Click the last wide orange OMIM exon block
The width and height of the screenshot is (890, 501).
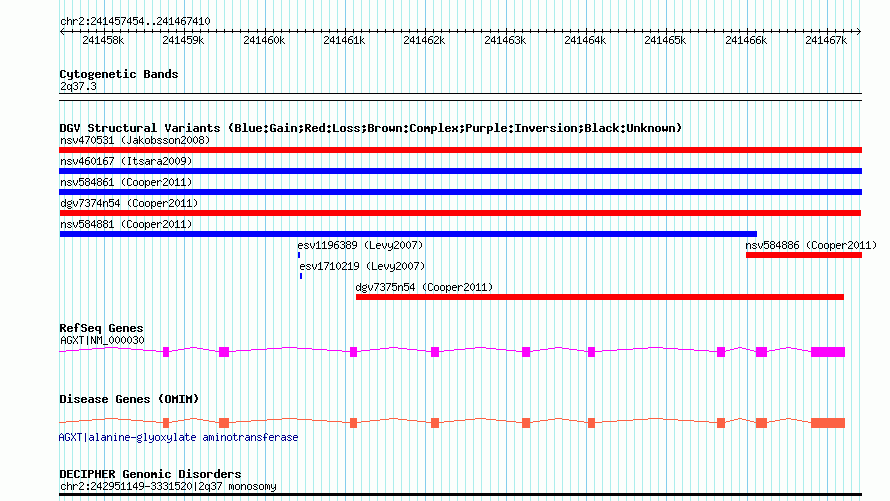pyautogui.click(x=828, y=423)
